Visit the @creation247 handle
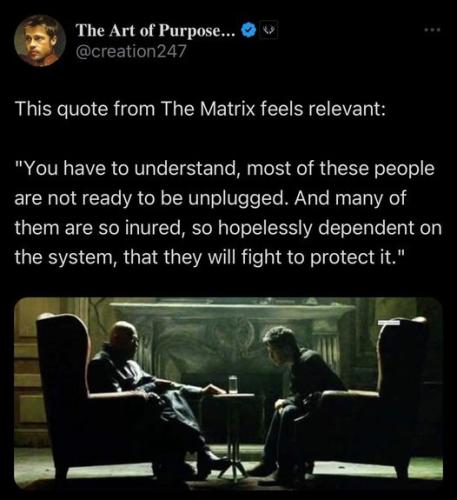Screen dimensions: 457x500 click(131, 51)
